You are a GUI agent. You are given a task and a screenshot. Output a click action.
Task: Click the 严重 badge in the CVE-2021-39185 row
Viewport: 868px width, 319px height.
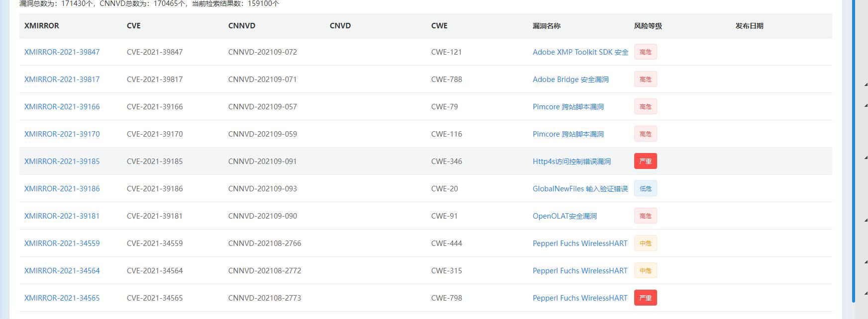tap(646, 161)
